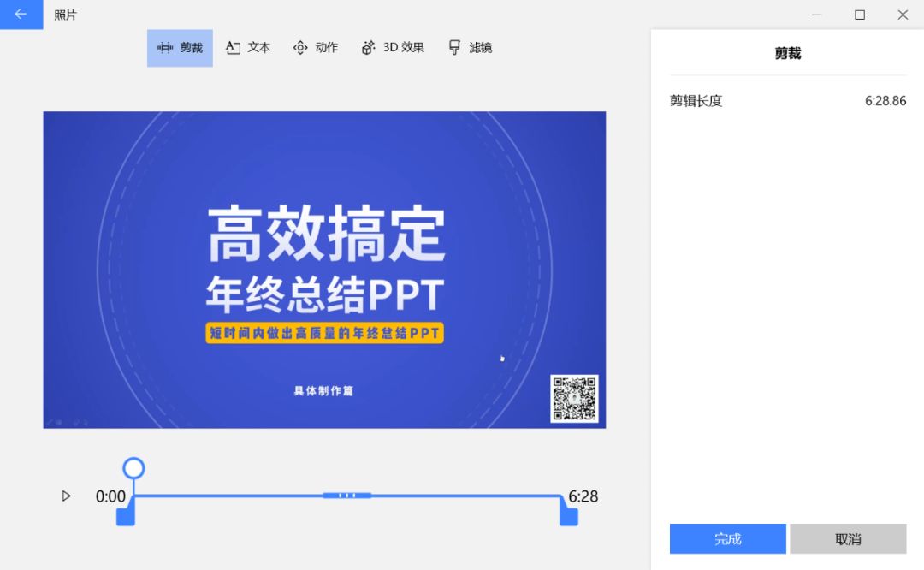Click the right trim end handle
The width and height of the screenshot is (924, 570).
569,516
